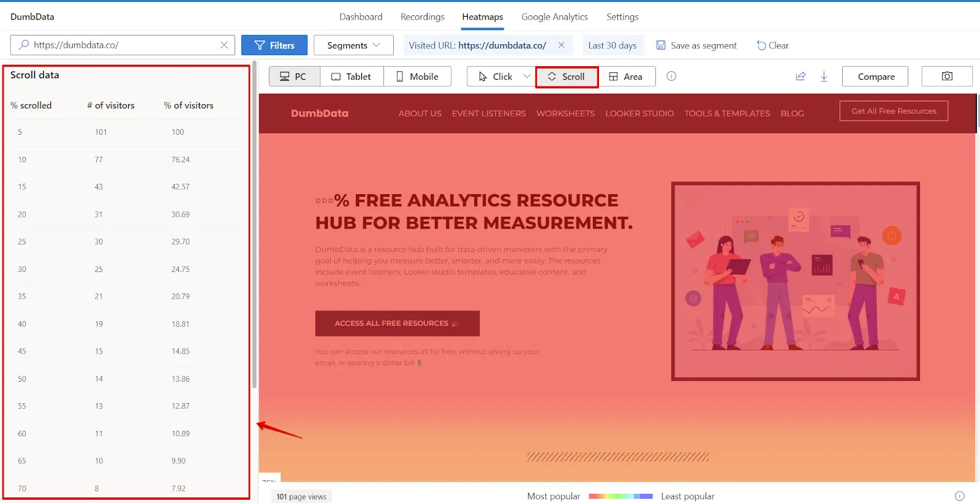Click the camera screenshot button
Viewport: 980px width, 503px height.
coord(947,77)
